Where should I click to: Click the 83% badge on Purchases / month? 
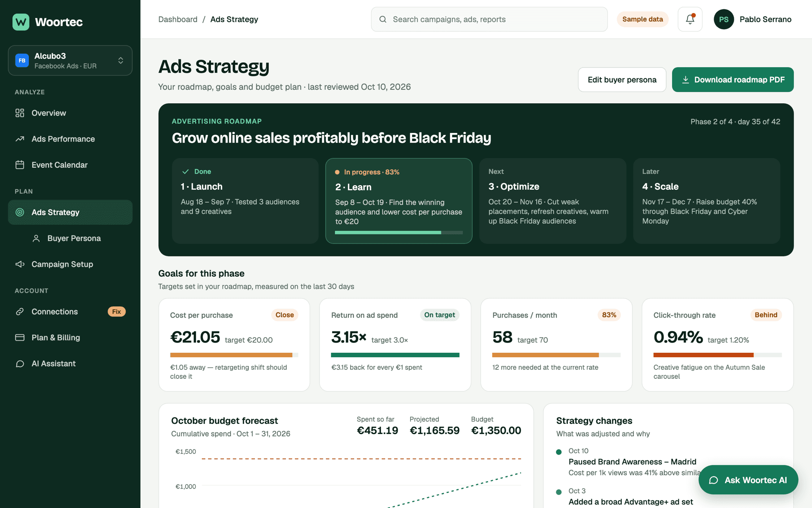click(609, 315)
